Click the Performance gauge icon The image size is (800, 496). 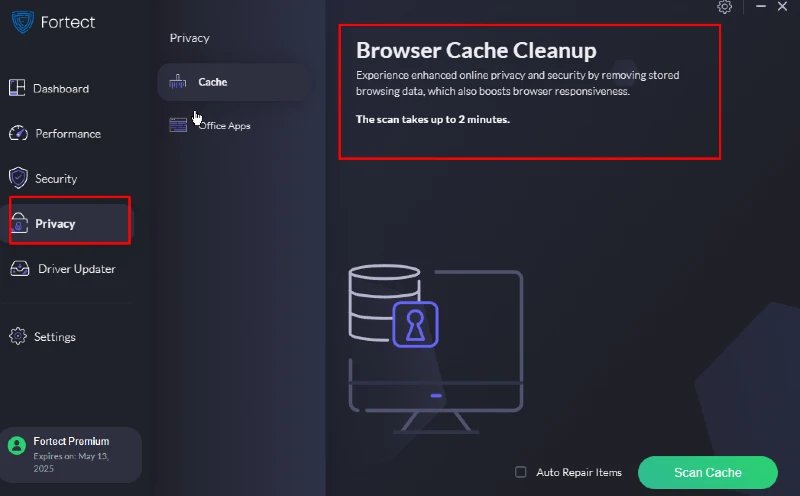tap(18, 133)
